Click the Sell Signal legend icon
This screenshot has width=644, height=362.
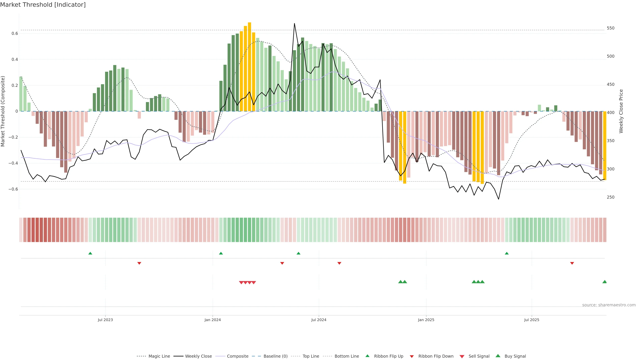point(462,356)
